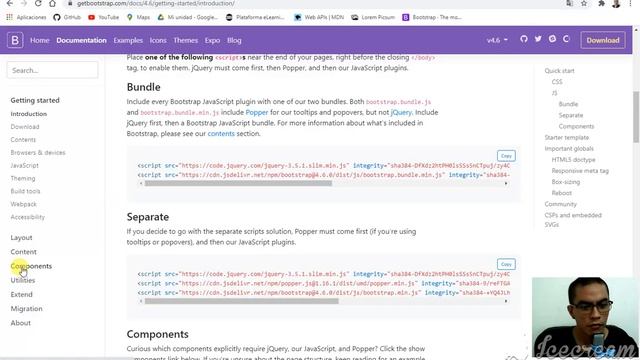Jump to Starter template in table of contents
Image resolution: width=640 pixels, height=360 pixels.
pos(567,138)
